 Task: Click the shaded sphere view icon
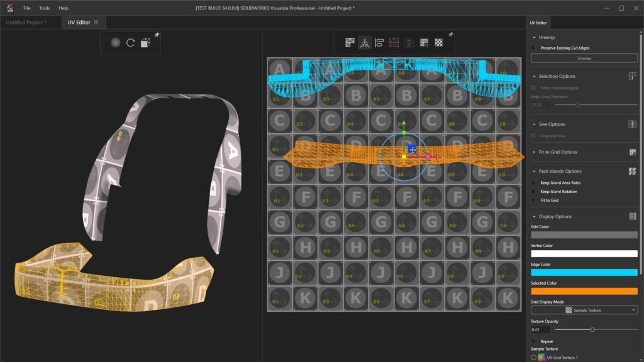[116, 42]
